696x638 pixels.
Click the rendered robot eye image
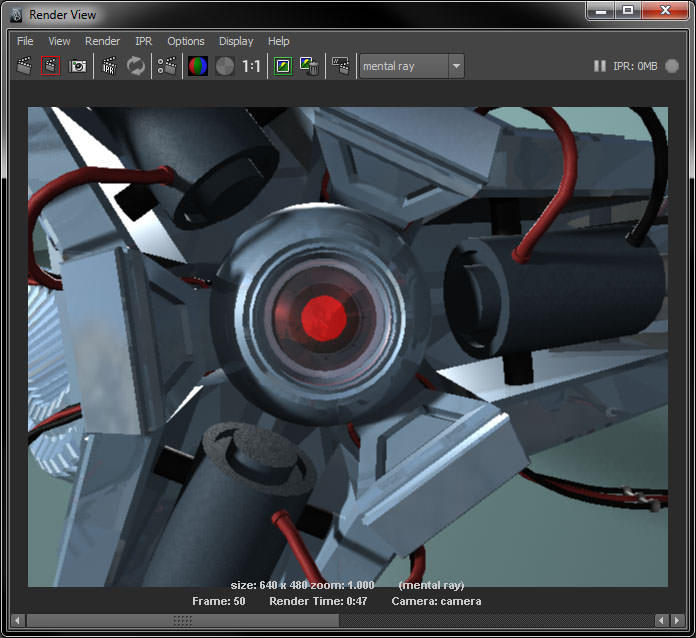(348, 347)
